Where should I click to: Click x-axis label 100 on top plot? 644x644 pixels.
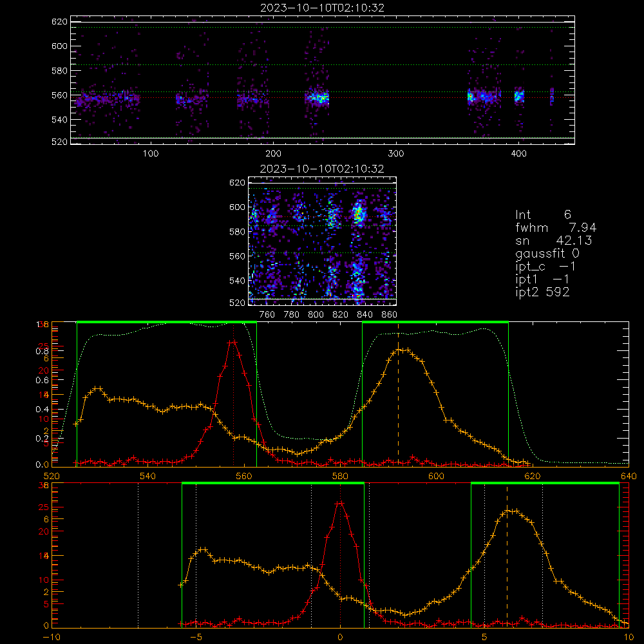151,154
